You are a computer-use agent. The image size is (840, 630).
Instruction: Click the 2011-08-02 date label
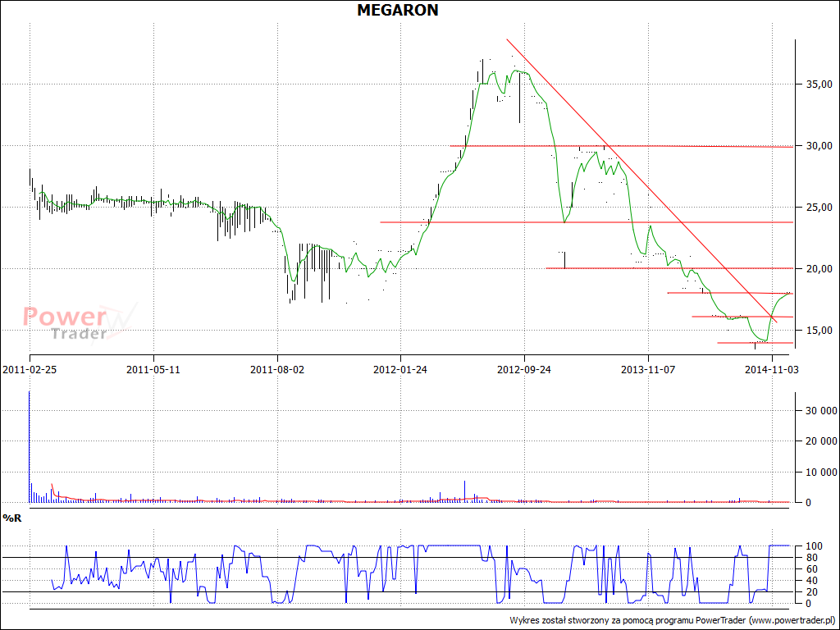click(x=277, y=370)
